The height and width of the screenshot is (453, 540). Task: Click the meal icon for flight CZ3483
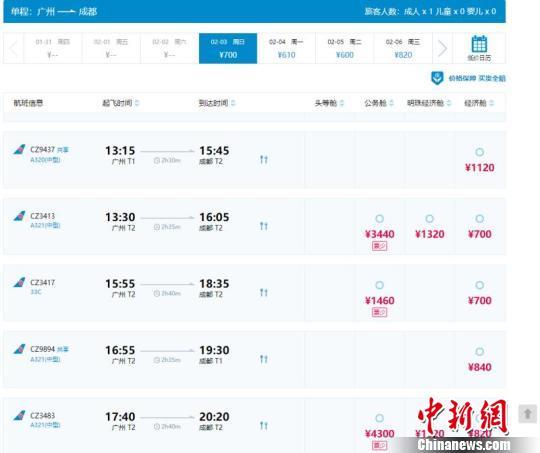[x=263, y=425]
